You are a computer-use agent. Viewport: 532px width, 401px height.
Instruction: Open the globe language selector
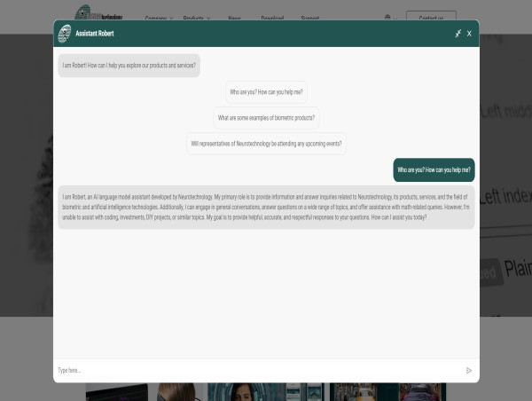(390, 18)
